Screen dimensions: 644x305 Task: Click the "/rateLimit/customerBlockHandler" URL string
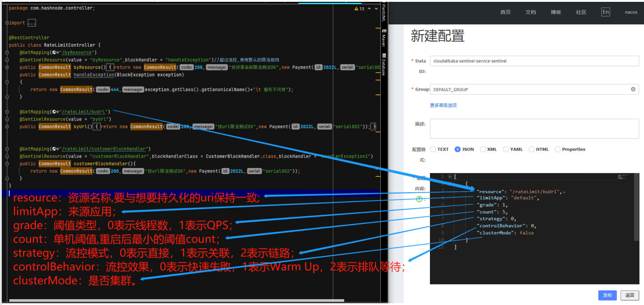click(105, 149)
